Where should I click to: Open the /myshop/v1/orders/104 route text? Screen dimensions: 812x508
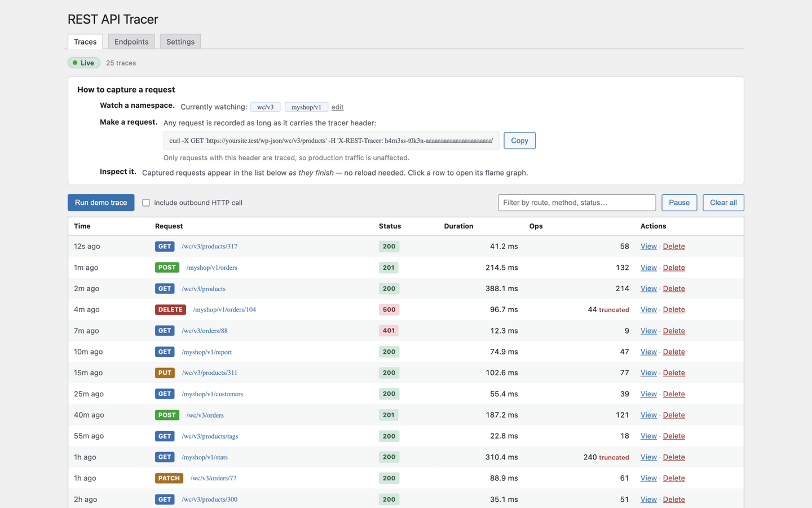(x=224, y=310)
